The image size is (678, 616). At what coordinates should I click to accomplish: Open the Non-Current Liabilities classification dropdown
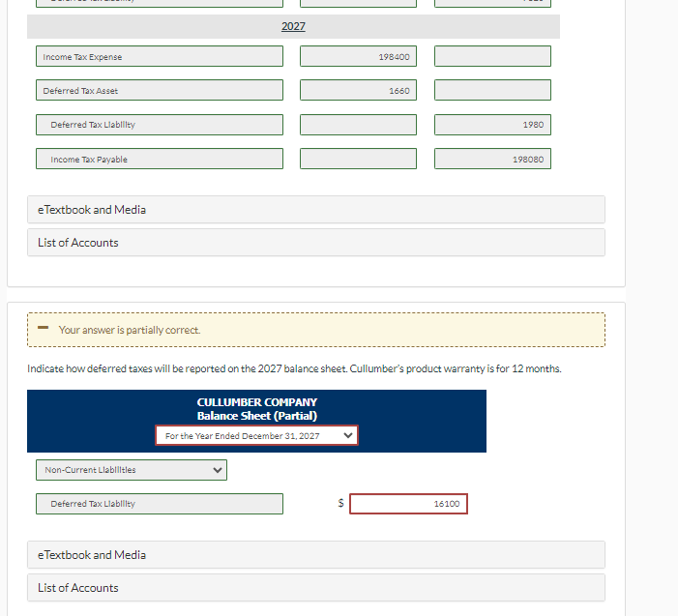point(132,470)
